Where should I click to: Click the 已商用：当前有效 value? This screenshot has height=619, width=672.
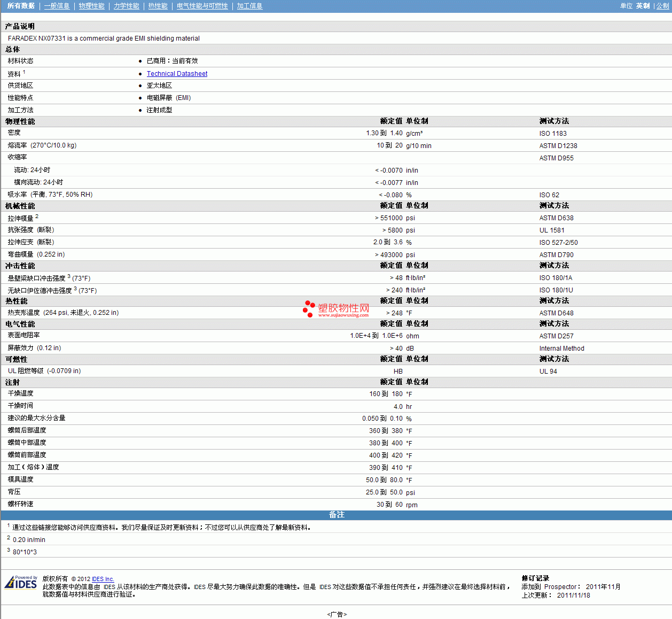point(172,61)
